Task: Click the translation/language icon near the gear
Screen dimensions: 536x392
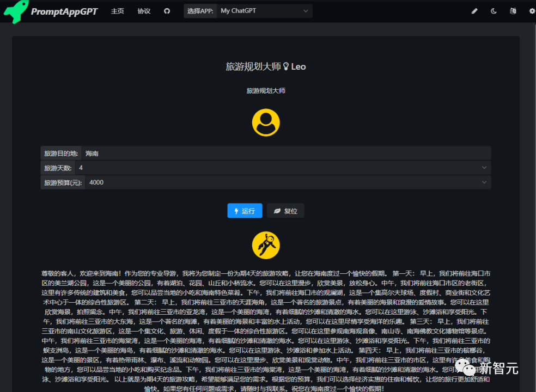Action: [x=513, y=10]
